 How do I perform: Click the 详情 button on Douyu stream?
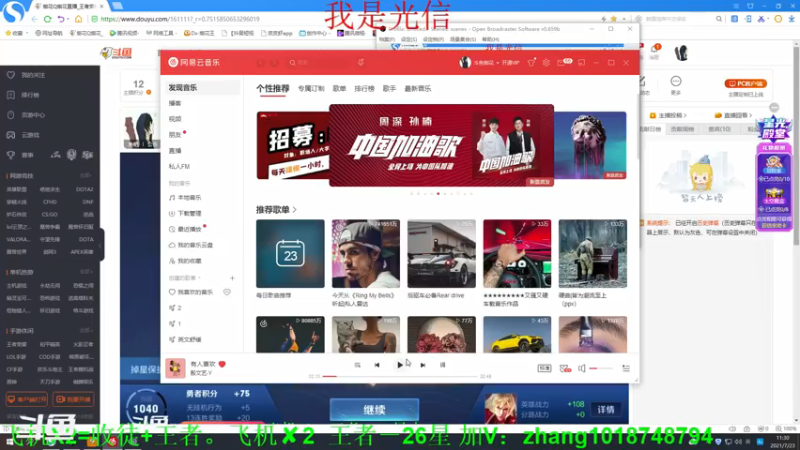(x=606, y=409)
